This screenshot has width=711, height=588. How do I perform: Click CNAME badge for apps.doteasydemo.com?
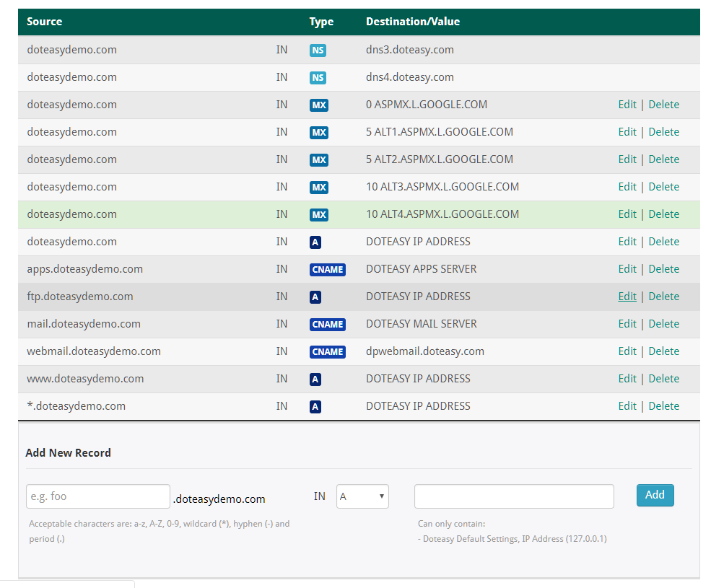point(327,270)
